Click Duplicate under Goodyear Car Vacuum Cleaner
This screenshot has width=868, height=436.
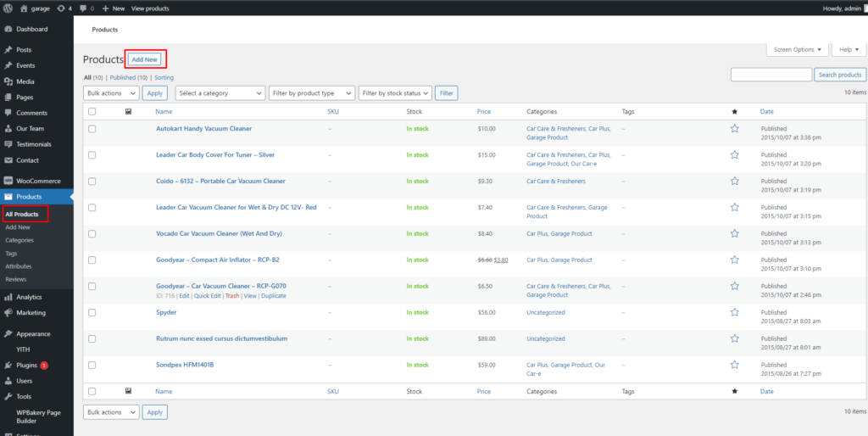click(x=274, y=296)
